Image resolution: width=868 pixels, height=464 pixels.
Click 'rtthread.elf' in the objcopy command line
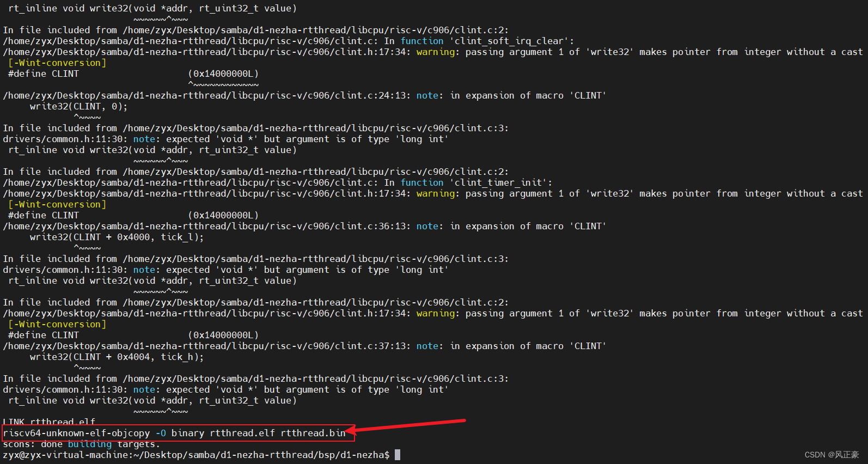coord(242,433)
